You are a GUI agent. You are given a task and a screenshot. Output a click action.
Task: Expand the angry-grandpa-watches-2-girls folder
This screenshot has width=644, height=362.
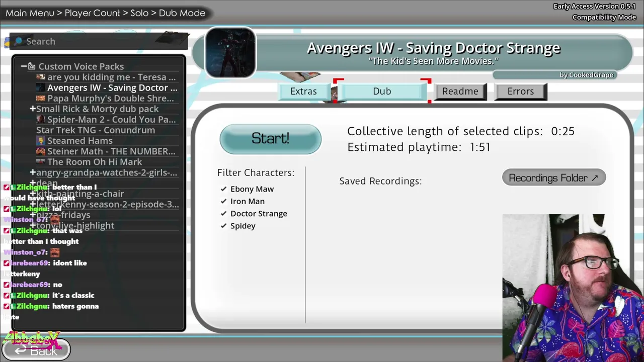click(x=33, y=172)
